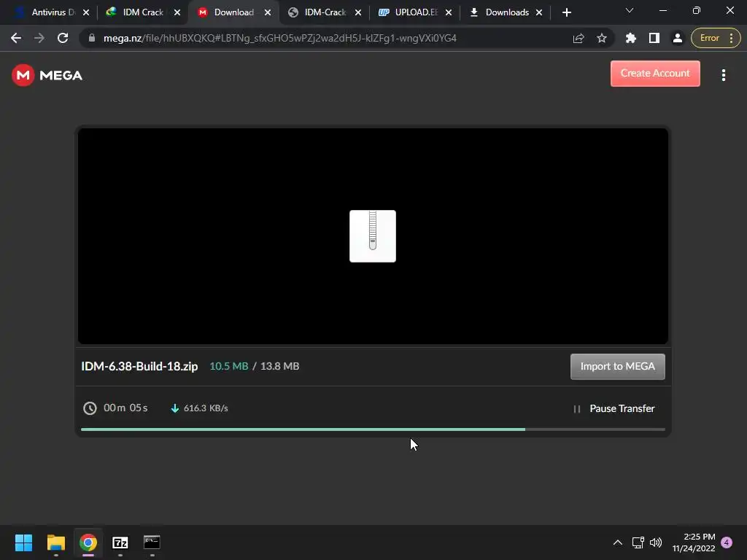Share this page icon
This screenshot has width=747, height=560.
[578, 38]
